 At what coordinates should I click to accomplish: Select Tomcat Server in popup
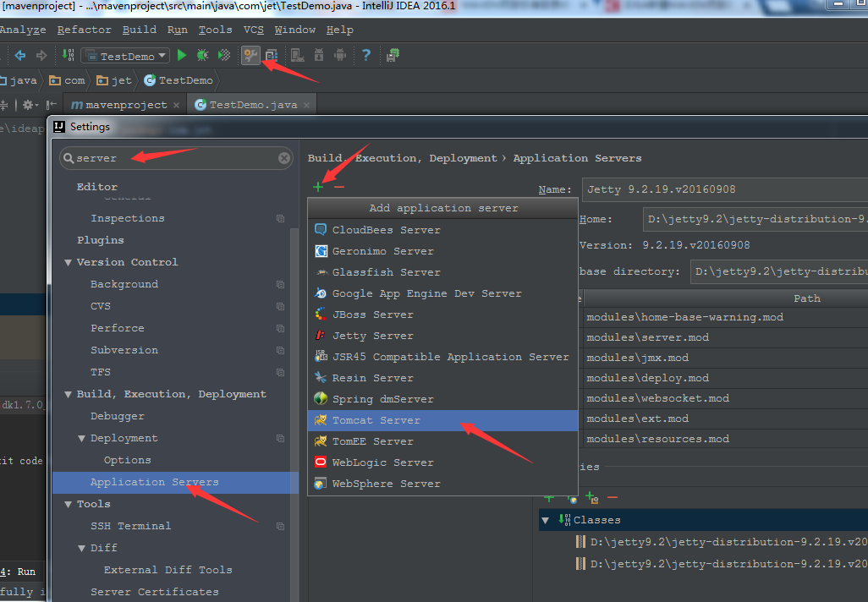pyautogui.click(x=442, y=420)
